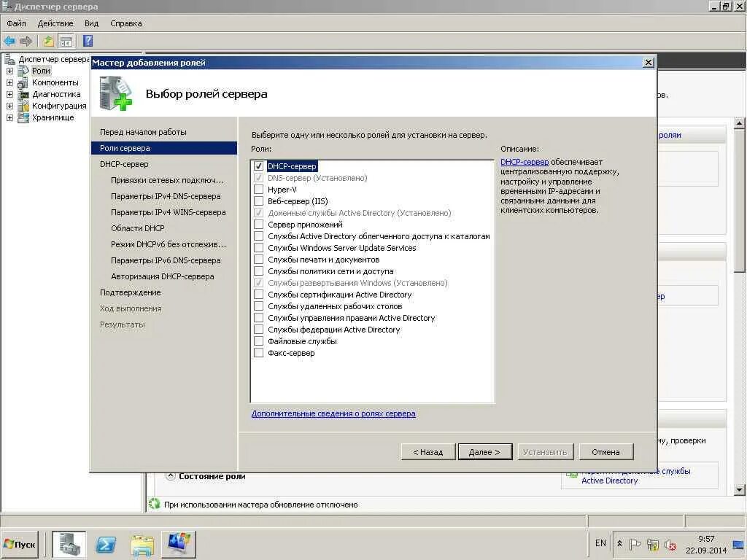747x560 pixels.
Task: Click the Forward arrow toolbar icon
Action: [x=26, y=42]
